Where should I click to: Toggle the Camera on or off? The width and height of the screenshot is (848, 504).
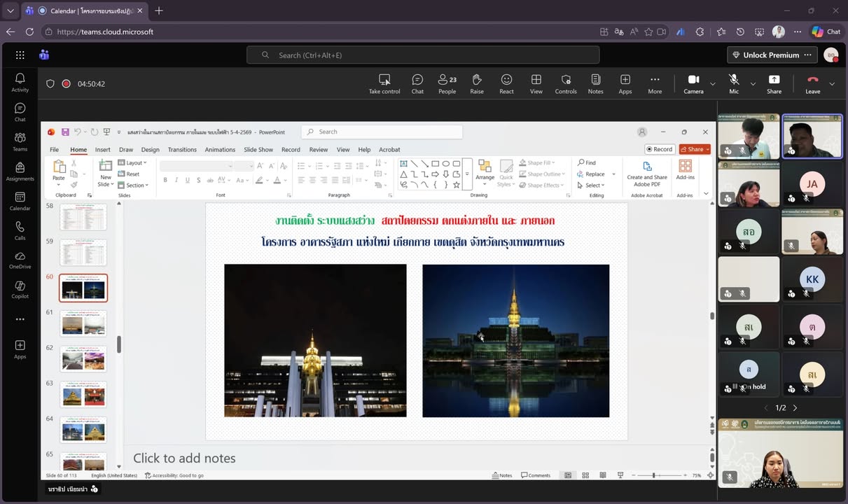click(693, 83)
